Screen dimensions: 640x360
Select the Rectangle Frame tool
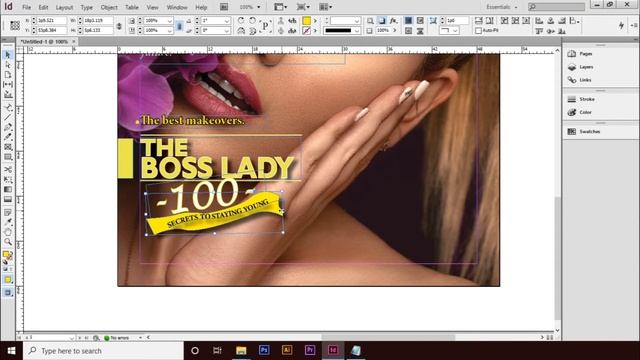8,147
